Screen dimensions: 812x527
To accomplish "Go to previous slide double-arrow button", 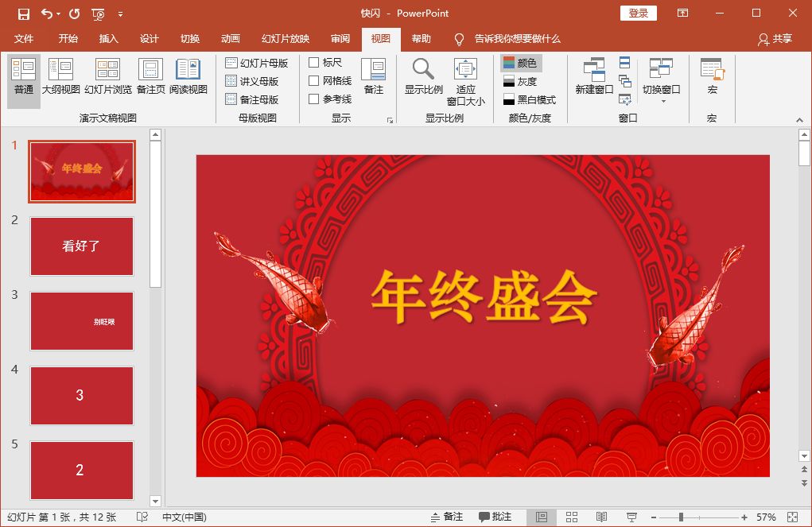I will point(804,470).
